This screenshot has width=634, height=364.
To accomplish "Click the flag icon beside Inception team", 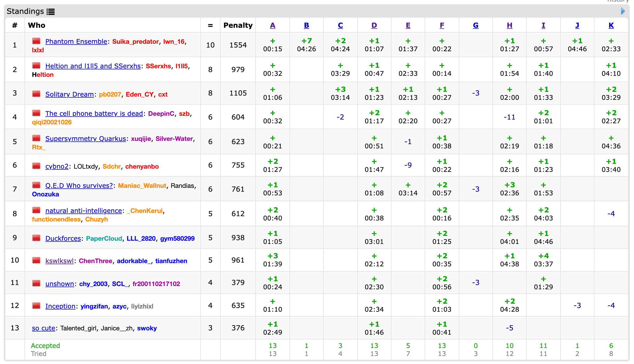I will coord(36,306).
